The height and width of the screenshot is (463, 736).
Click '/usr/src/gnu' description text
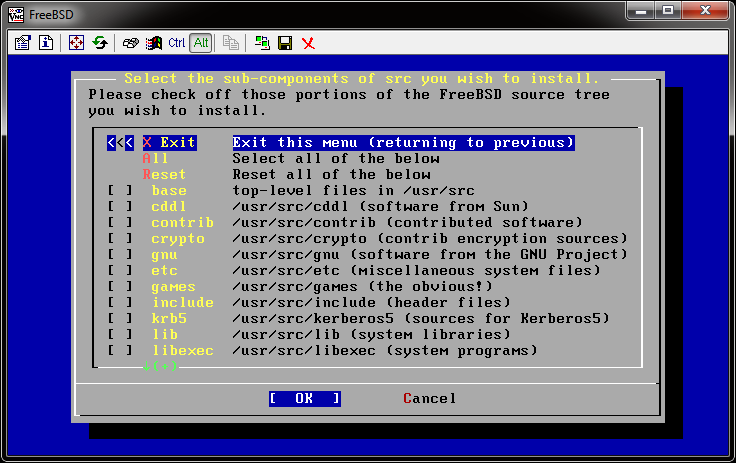(430, 255)
